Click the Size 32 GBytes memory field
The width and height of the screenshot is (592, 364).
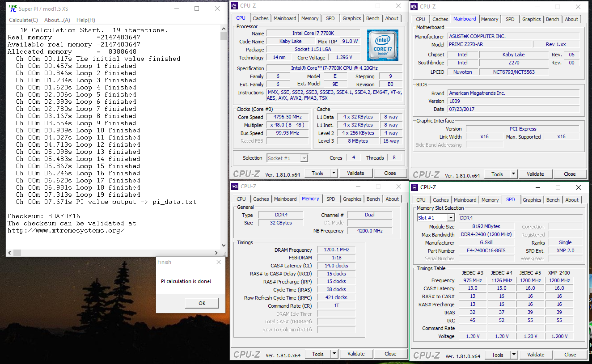click(x=281, y=223)
